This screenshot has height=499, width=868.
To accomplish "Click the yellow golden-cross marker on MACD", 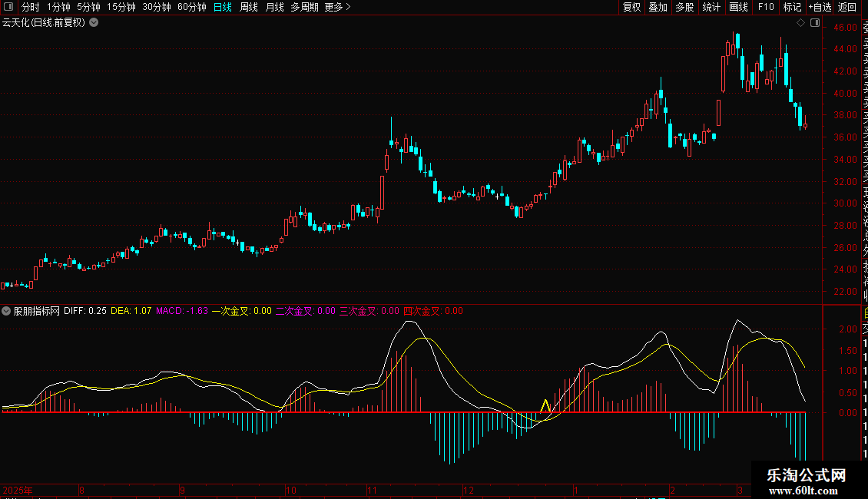I will [545, 405].
